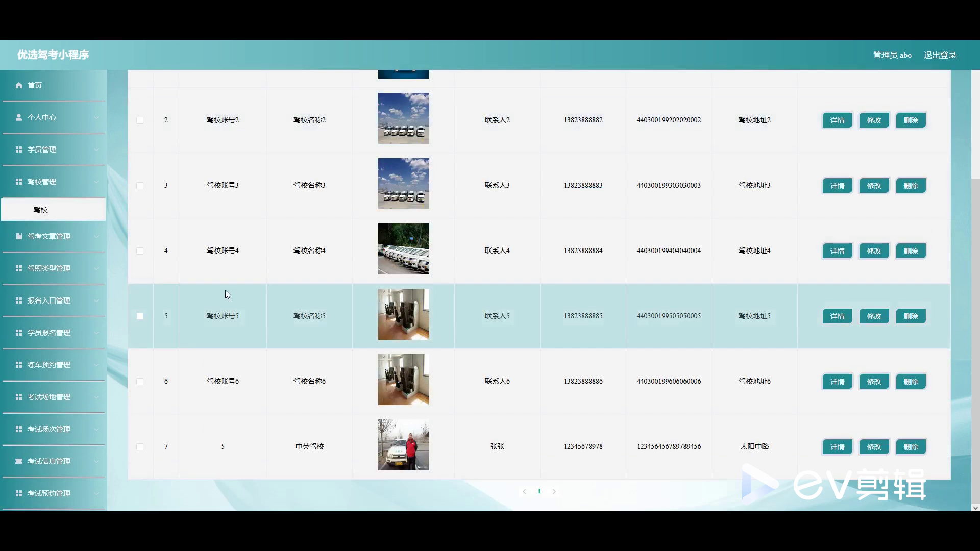Click the grid icon beside 学员报名管理

coord(19,333)
